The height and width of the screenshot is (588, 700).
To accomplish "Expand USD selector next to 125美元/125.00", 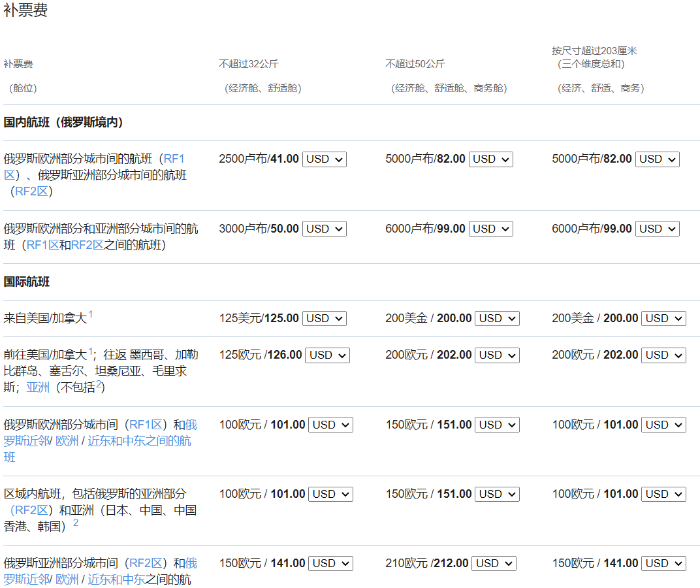I will pos(324,318).
